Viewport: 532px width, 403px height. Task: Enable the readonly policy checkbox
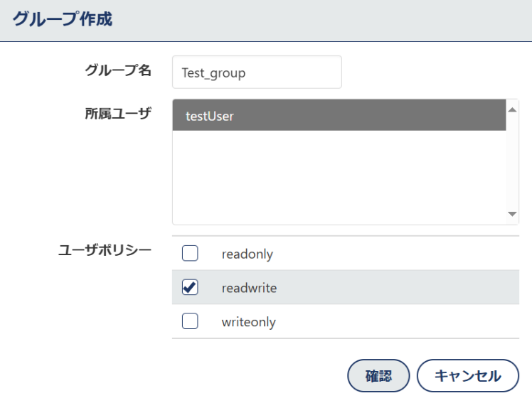click(x=190, y=253)
